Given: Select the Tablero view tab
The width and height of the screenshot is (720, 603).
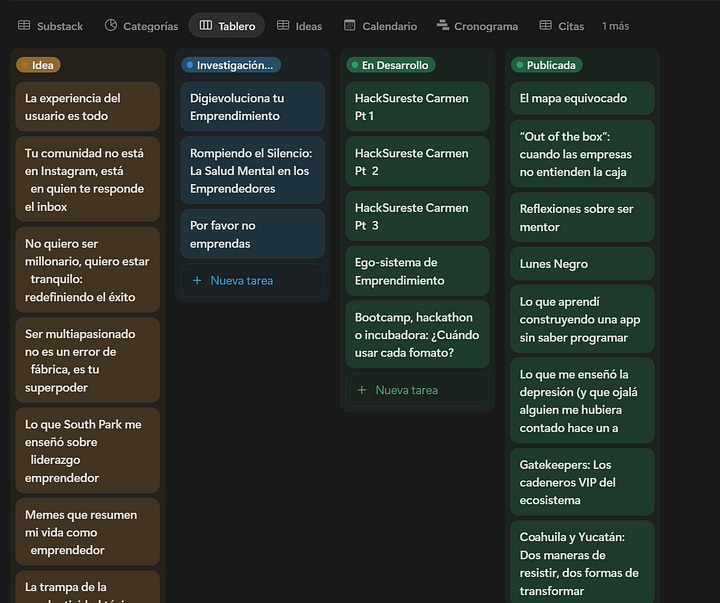Looking at the screenshot, I should [227, 26].
